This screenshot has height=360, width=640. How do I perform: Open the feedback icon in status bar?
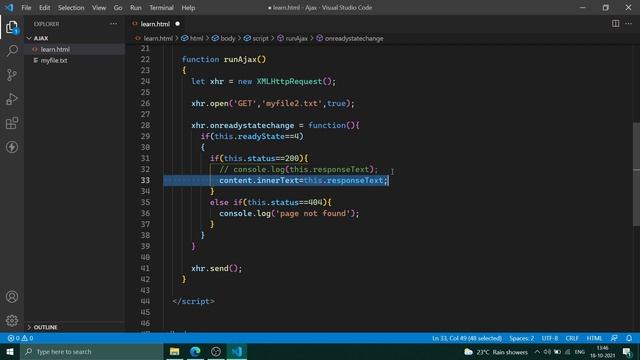[x=614, y=338]
